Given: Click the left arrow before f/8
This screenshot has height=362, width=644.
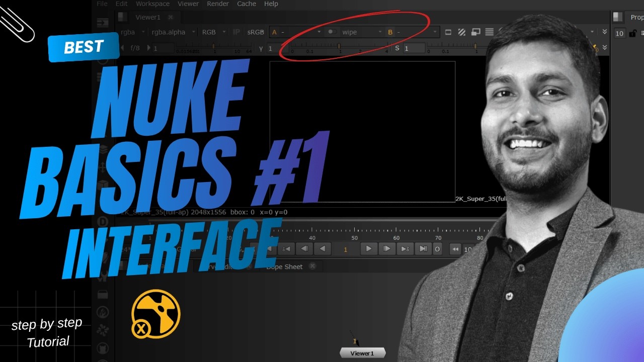Looking at the screenshot, I should (x=122, y=48).
